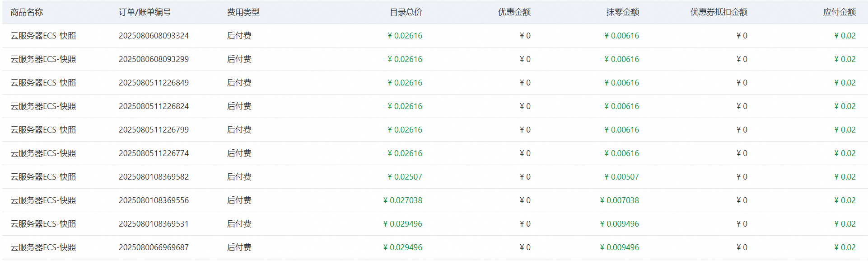The width and height of the screenshot is (868, 261).
Task: Open order number 2025080066969687
Action: (154, 247)
